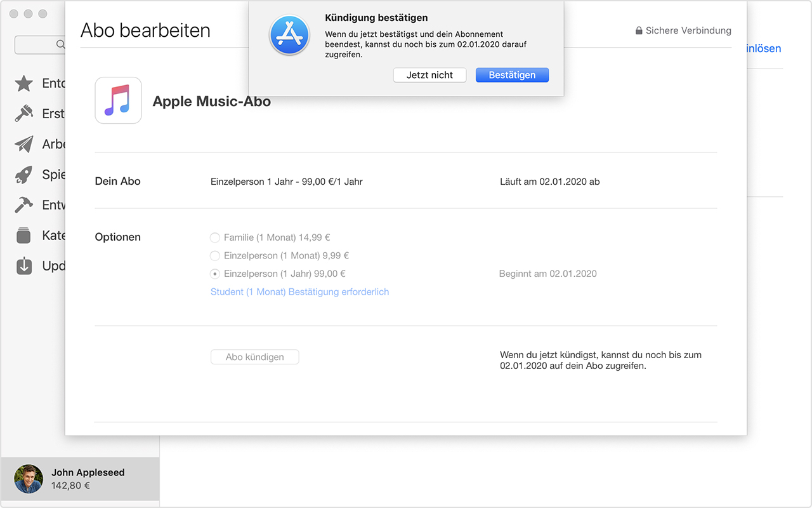Click the Abo kündigen button
812x508 pixels.
tap(254, 357)
